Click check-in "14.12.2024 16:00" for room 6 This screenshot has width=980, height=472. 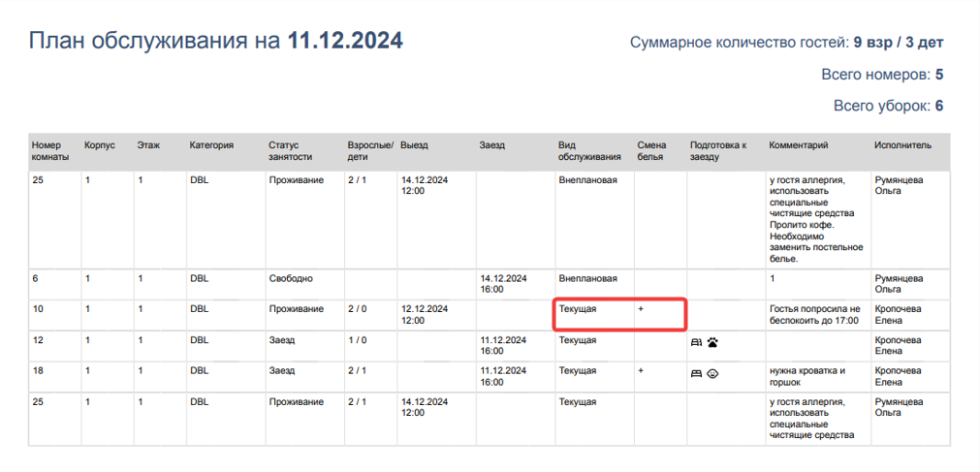tap(504, 284)
